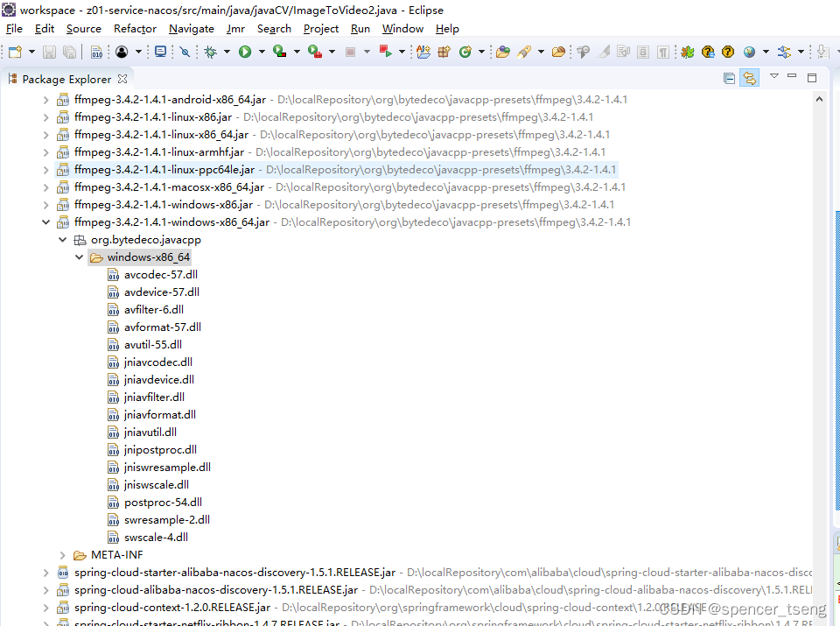Open dropdown beside New Java Class icon
840x626 pixels.
tap(481, 52)
